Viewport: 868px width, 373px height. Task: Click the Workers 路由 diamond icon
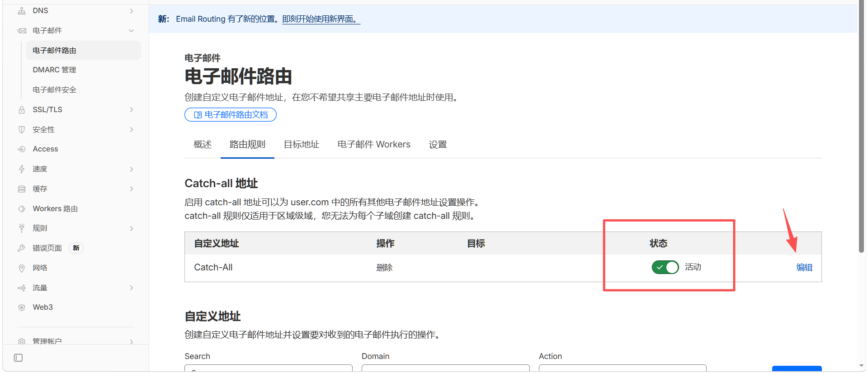pyautogui.click(x=22, y=209)
